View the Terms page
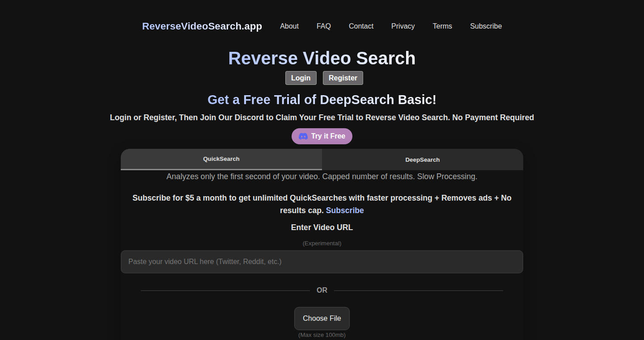This screenshot has height=340, width=644. 442,26
